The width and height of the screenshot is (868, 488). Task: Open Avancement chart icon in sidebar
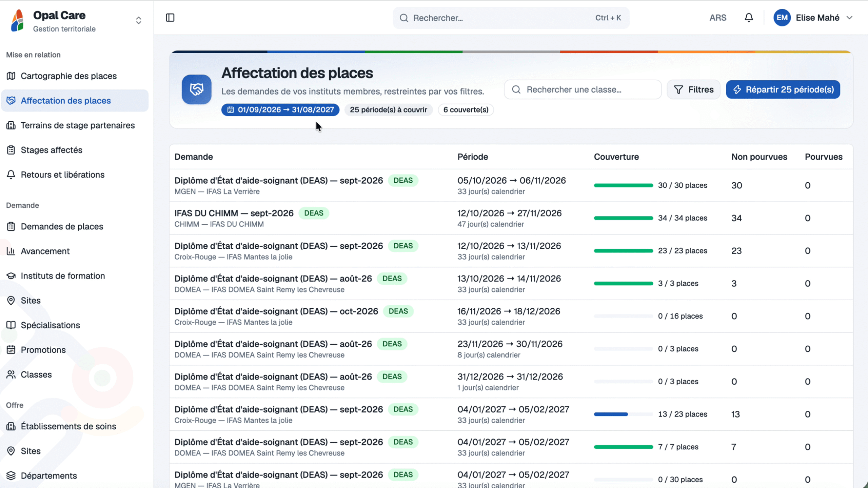[11, 251]
